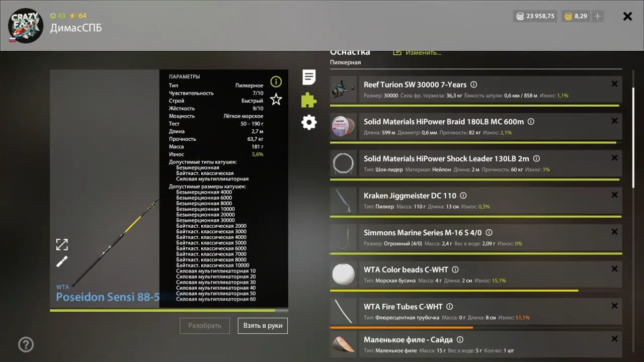Select WTA Fire Tubes thumbnail

(x=344, y=311)
